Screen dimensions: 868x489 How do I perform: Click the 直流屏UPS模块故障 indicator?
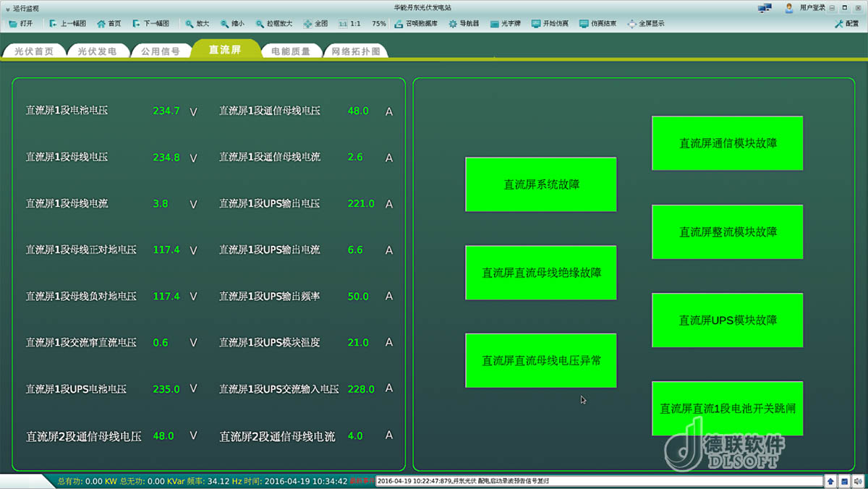[728, 320]
